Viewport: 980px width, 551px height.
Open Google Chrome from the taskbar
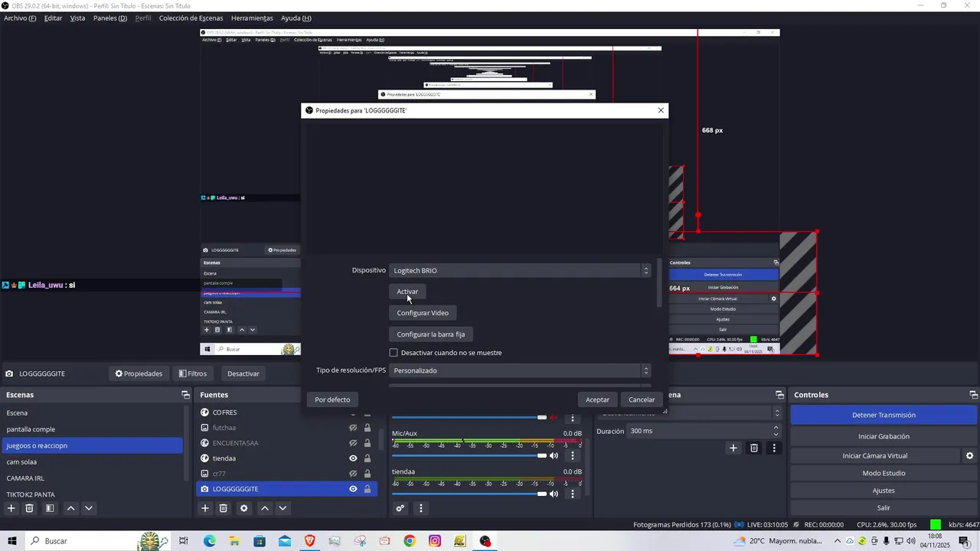tap(410, 541)
